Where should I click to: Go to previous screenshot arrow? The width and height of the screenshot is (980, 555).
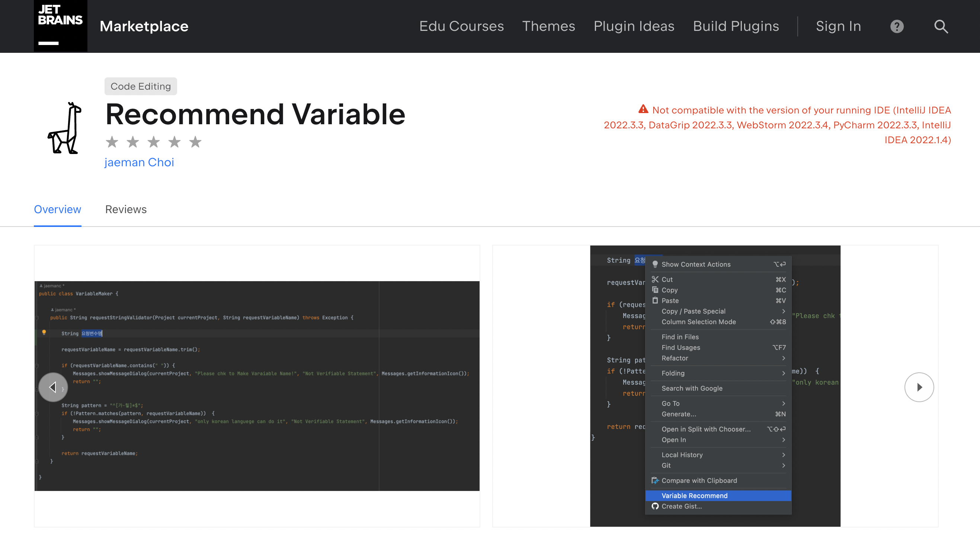tap(53, 387)
